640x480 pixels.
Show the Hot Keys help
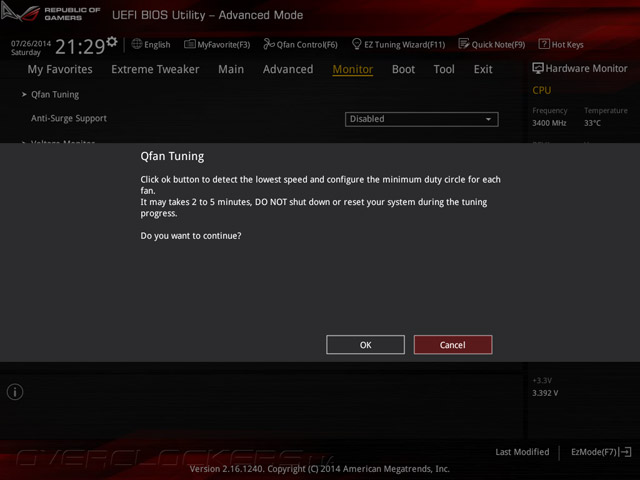(x=561, y=44)
